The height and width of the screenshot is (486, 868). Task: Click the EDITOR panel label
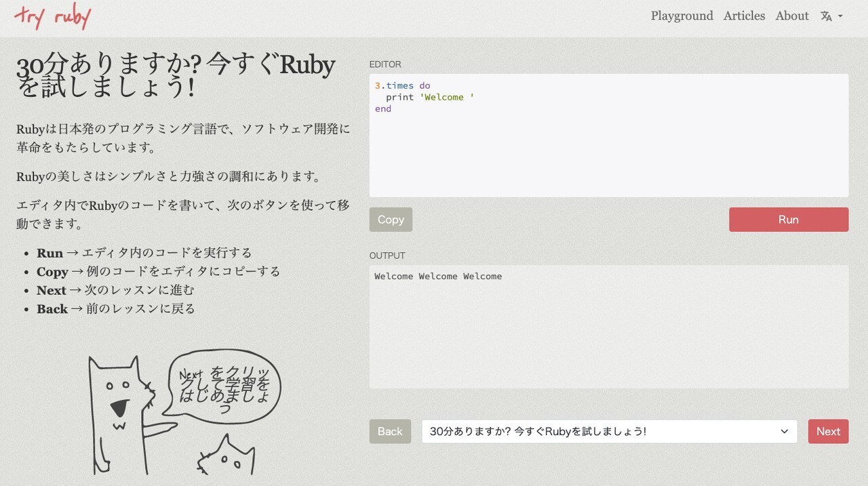(385, 64)
